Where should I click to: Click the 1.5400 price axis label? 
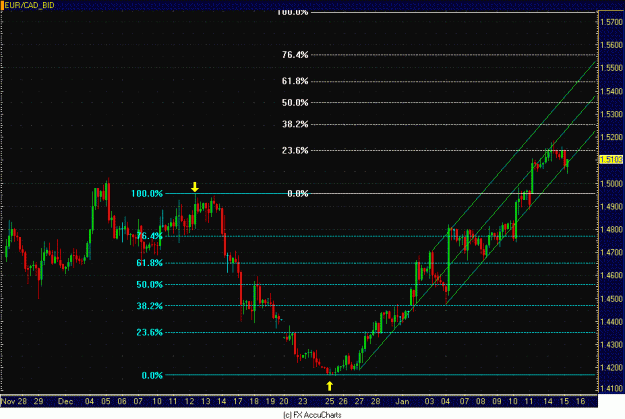click(611, 91)
